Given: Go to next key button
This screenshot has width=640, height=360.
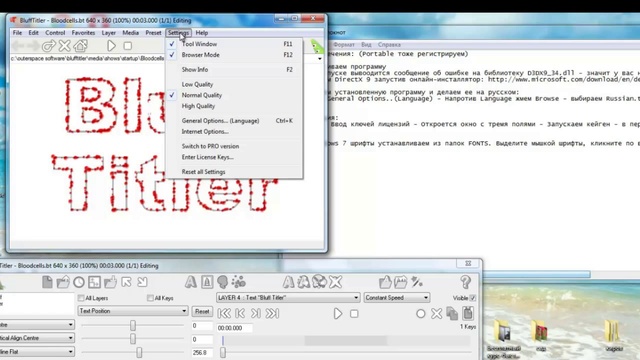Looking at the screenshot, I should coord(256,313).
